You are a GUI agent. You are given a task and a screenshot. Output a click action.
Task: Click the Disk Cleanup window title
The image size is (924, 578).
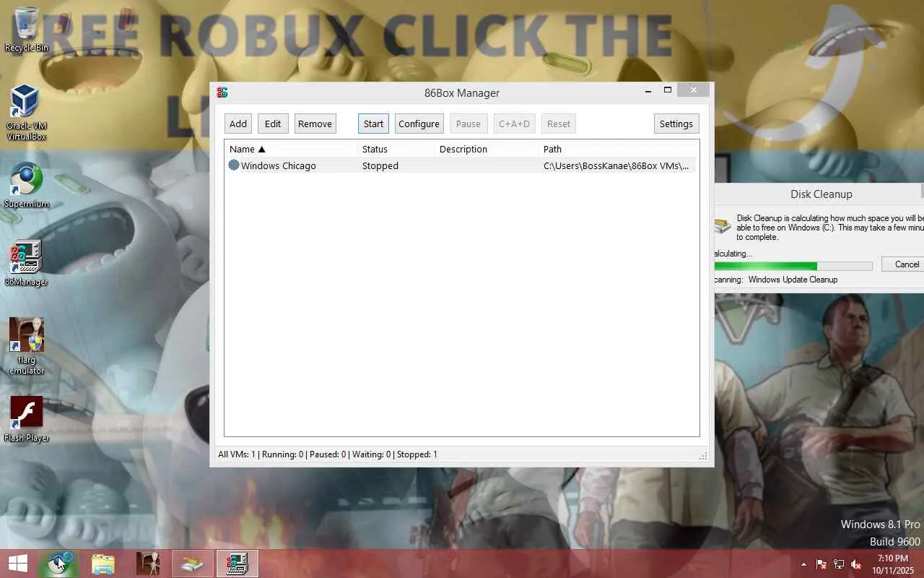(x=821, y=194)
